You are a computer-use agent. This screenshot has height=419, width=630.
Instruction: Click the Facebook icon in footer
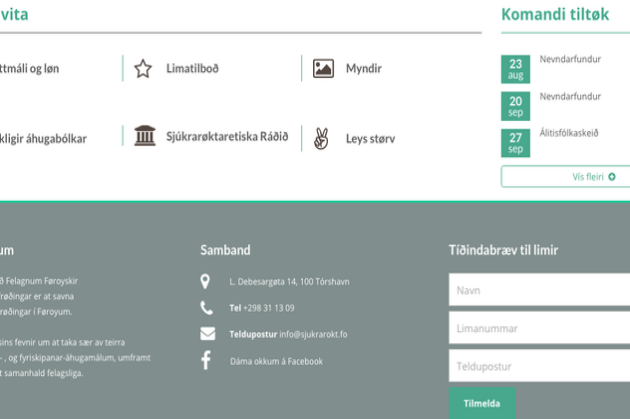click(x=206, y=360)
